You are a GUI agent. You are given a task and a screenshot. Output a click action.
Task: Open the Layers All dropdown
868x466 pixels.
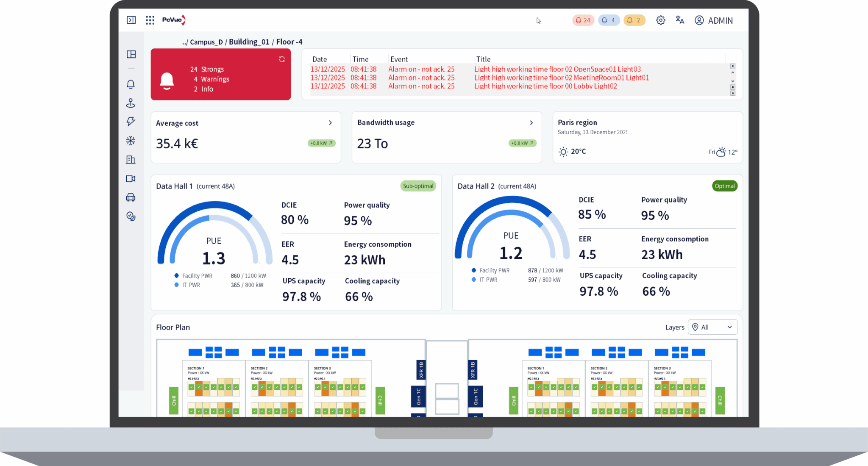(x=713, y=327)
